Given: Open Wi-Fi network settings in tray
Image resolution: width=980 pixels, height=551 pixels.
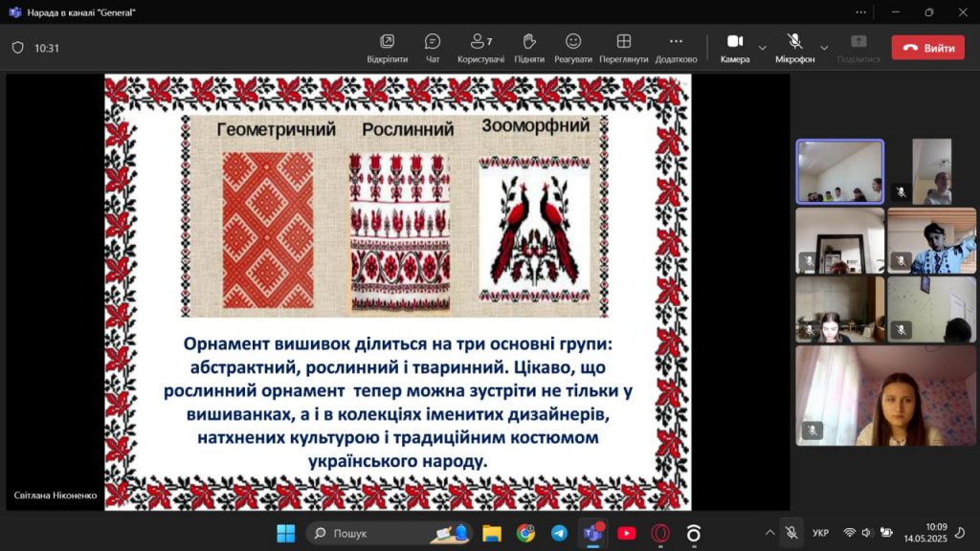Looking at the screenshot, I should 850,533.
